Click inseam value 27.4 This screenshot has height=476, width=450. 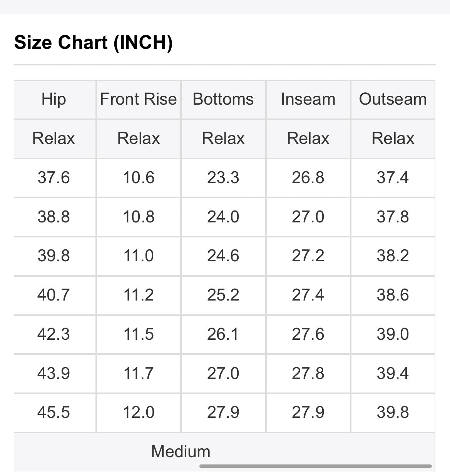(308, 295)
